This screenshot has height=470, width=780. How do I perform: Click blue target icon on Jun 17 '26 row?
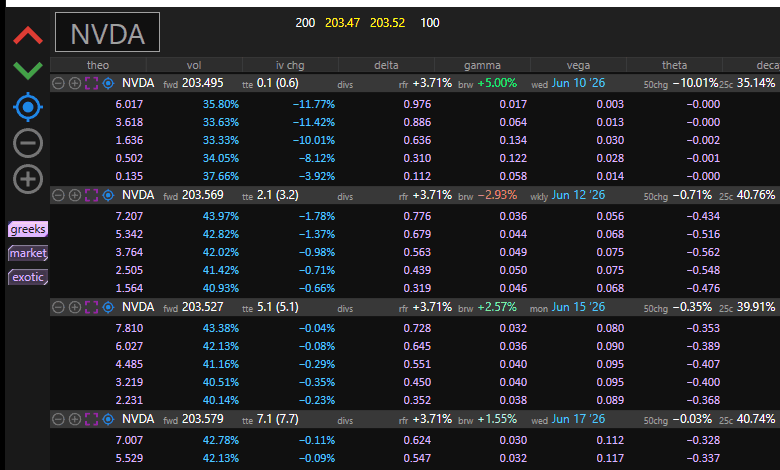108,419
